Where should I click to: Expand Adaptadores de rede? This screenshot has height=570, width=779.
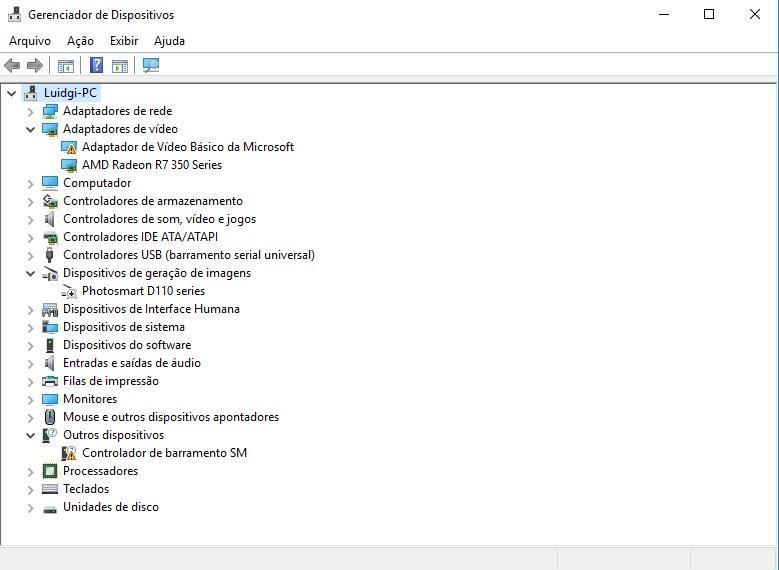pos(30,111)
